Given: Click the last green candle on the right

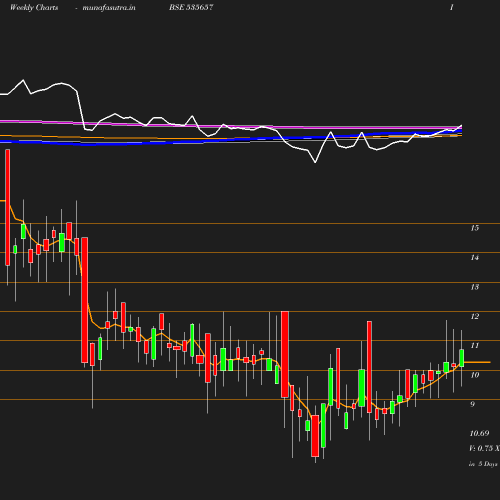Looking at the screenshot, I should click(462, 358).
